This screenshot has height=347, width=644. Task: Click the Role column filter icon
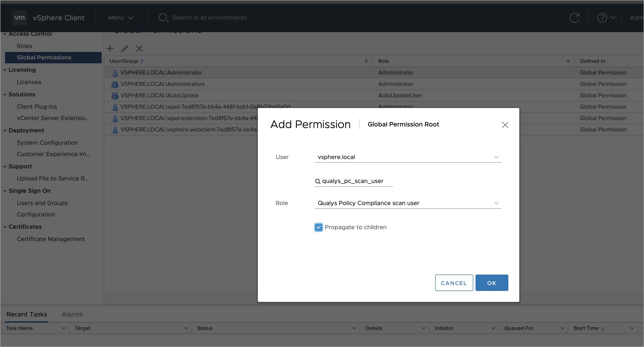click(x=568, y=62)
